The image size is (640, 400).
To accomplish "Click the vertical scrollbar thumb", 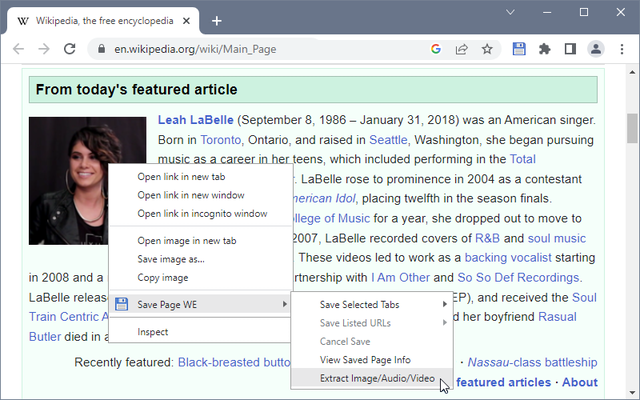I will [632, 129].
